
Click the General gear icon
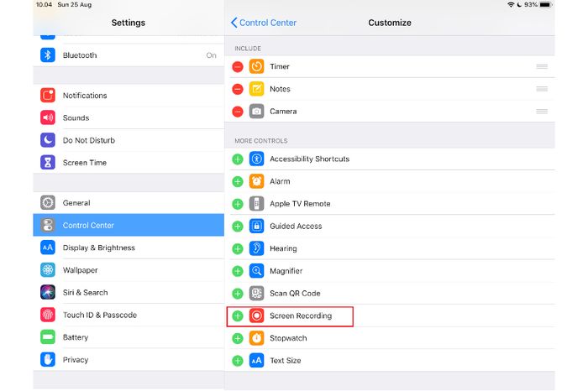(48, 202)
